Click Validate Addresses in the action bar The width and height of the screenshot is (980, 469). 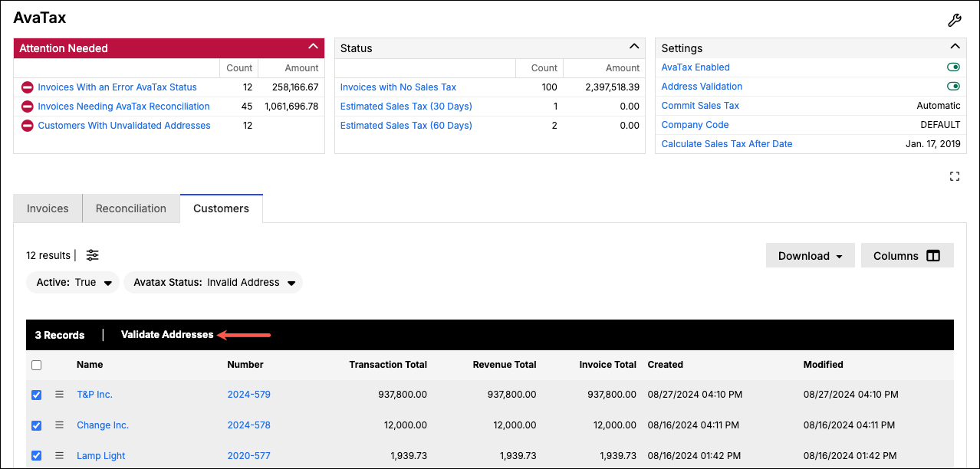click(167, 335)
